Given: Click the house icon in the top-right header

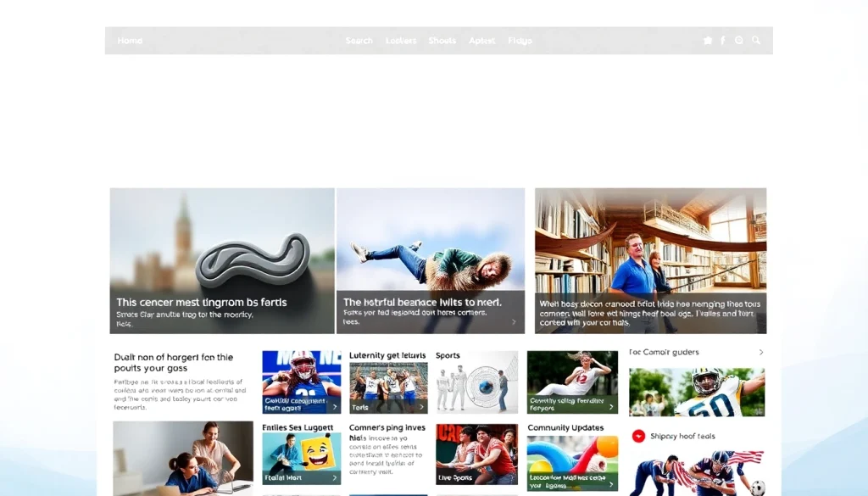Looking at the screenshot, I should 708,40.
